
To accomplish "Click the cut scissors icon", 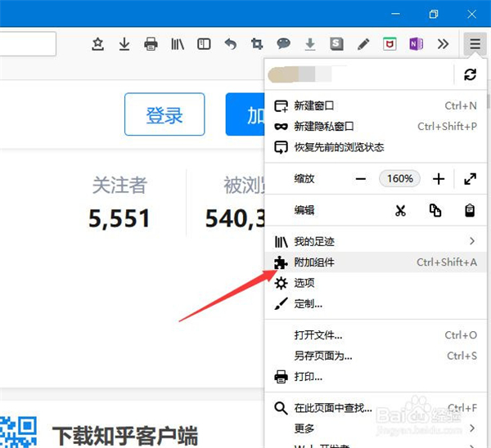I will tap(400, 211).
